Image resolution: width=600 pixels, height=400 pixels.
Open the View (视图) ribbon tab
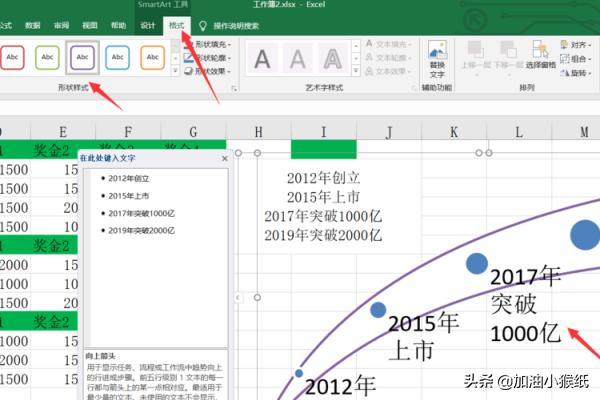pyautogui.click(x=90, y=26)
